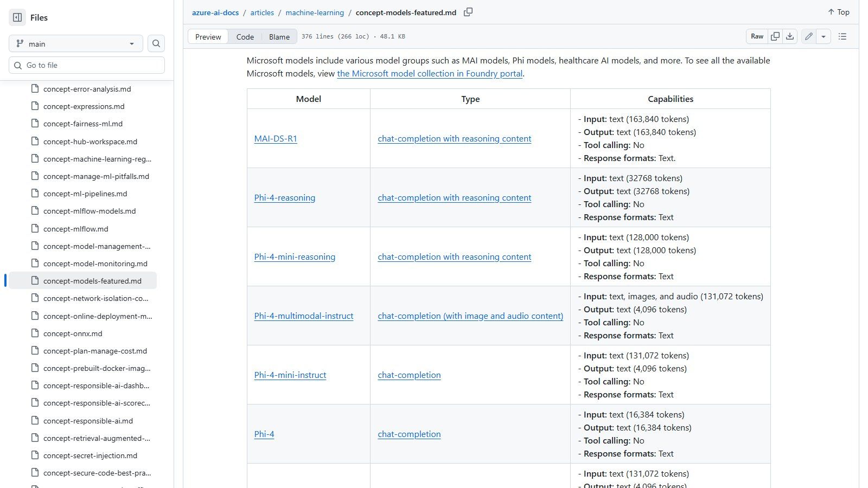Open concept-error-analysis.md in file tree
Image resolution: width=868 pixels, height=488 pixels.
[x=87, y=89]
